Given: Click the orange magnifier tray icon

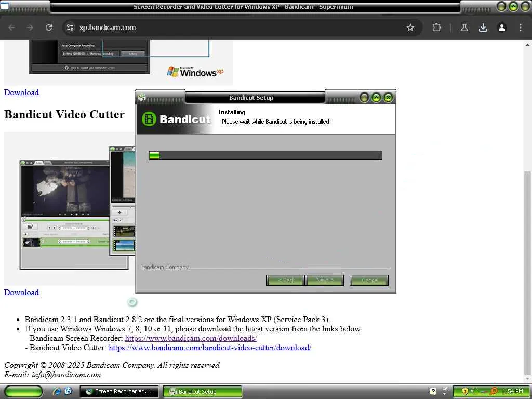Looking at the screenshot, I should pos(494,391).
